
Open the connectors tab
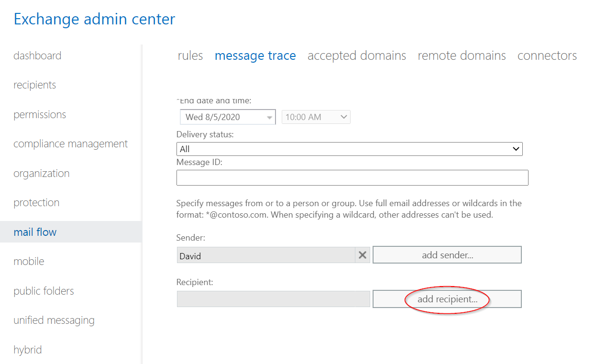(547, 56)
